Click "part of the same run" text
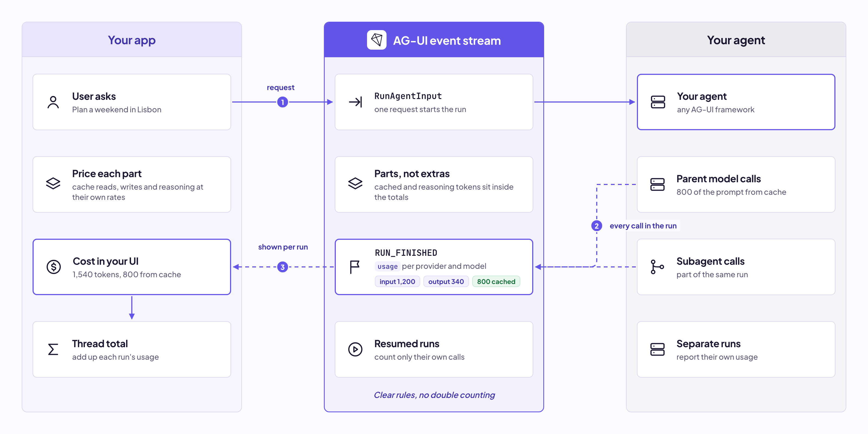Viewport: 868px width, 434px height. (712, 275)
